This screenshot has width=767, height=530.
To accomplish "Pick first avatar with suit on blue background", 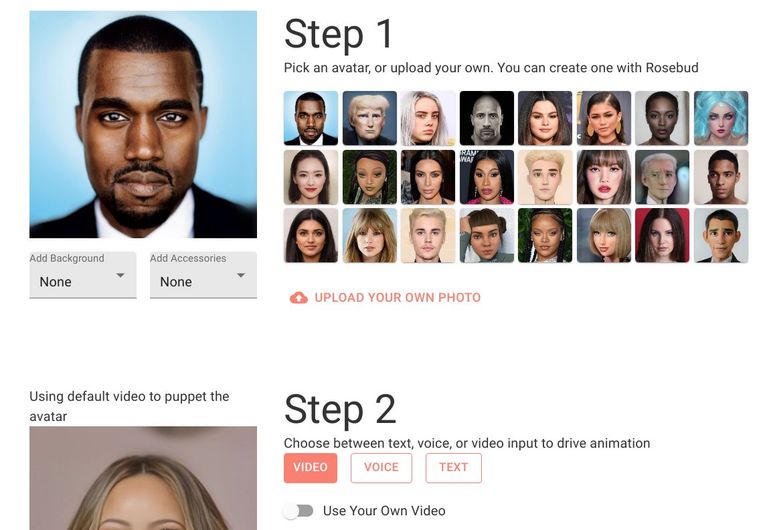I will coord(311,118).
